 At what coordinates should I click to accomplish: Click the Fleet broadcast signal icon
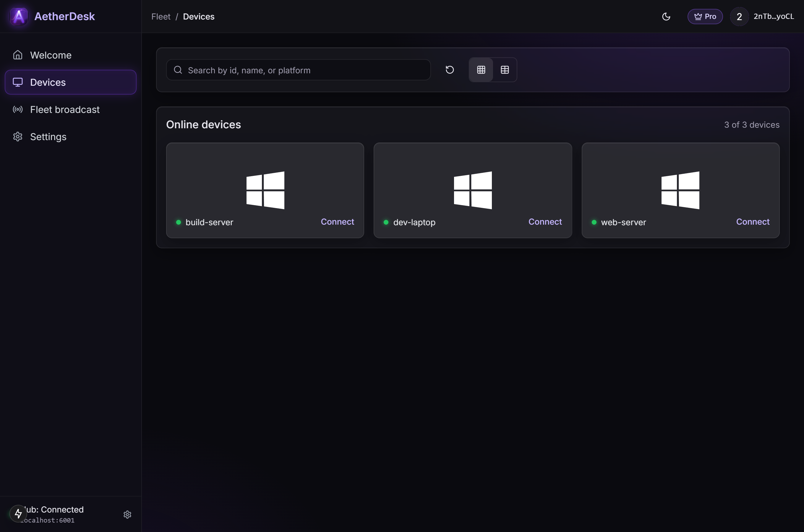pos(18,109)
